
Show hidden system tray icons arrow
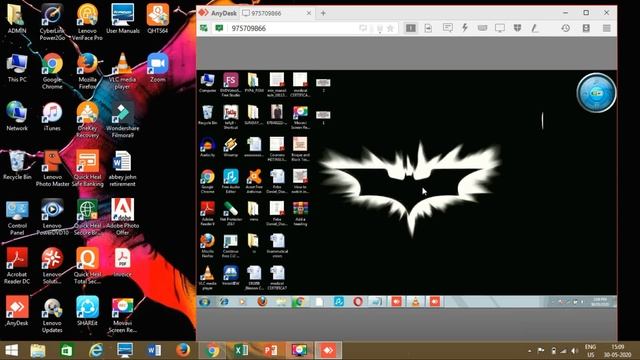529,351
